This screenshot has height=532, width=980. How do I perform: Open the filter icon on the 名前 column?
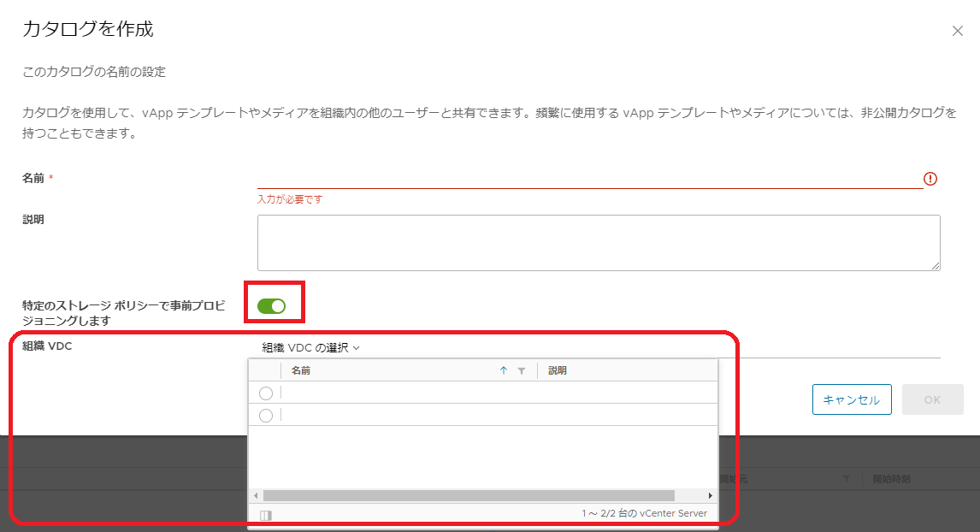click(x=521, y=370)
